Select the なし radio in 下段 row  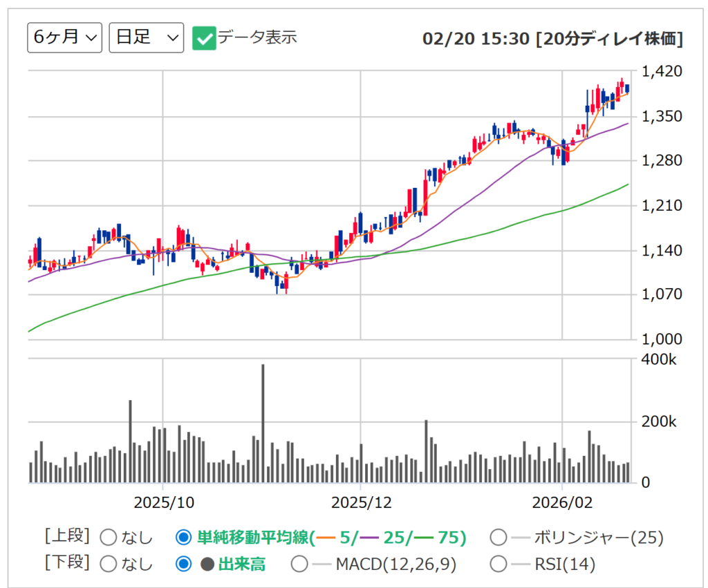point(109,564)
